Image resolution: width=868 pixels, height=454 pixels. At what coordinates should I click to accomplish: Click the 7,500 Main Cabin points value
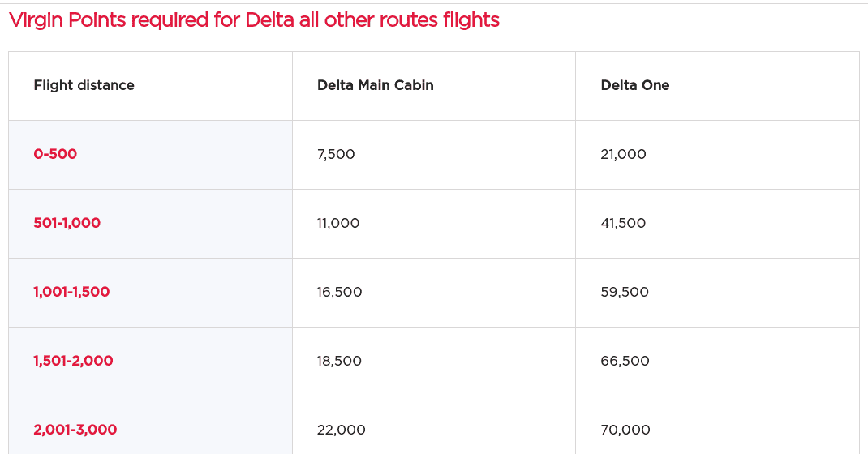pos(336,154)
